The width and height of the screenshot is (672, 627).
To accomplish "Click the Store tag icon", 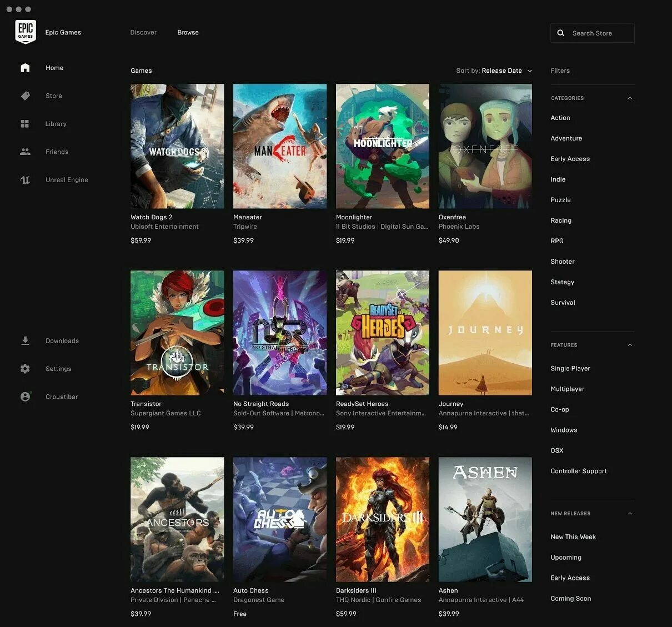I will tap(25, 96).
